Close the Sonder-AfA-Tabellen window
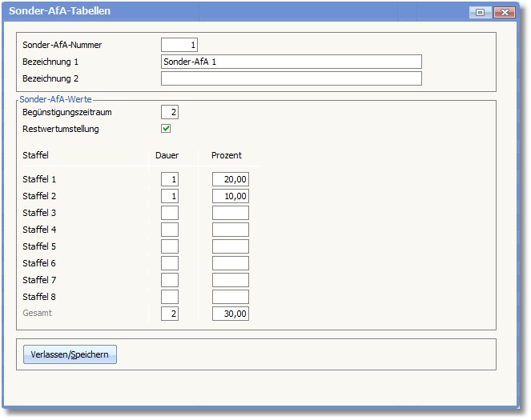531x420 pixels. pos(503,12)
